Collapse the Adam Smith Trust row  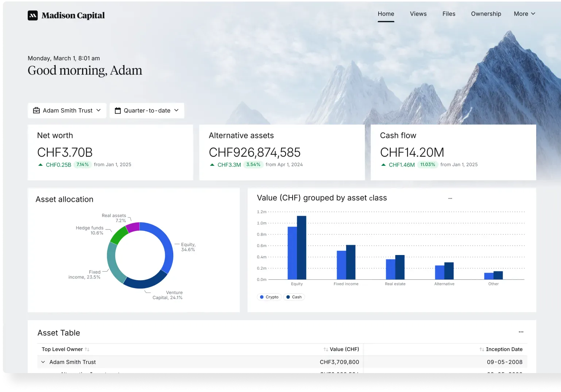tap(43, 362)
